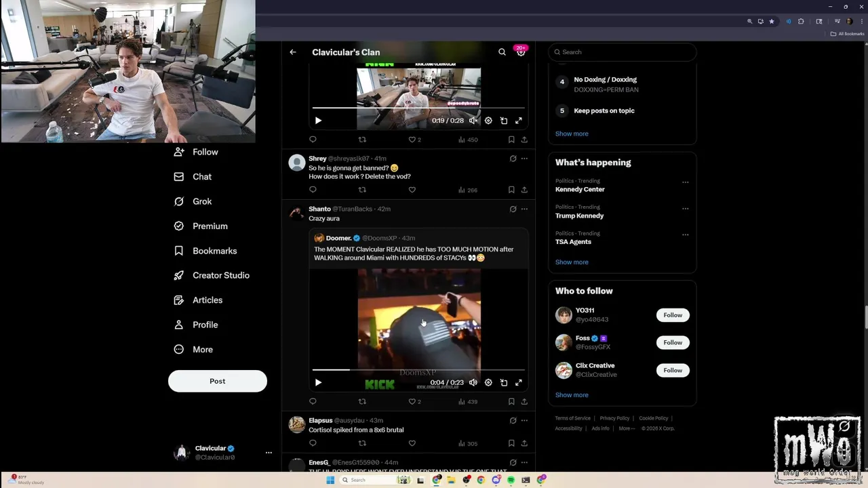Show more community rules
Viewport: 868px width, 488px height.
click(x=572, y=134)
